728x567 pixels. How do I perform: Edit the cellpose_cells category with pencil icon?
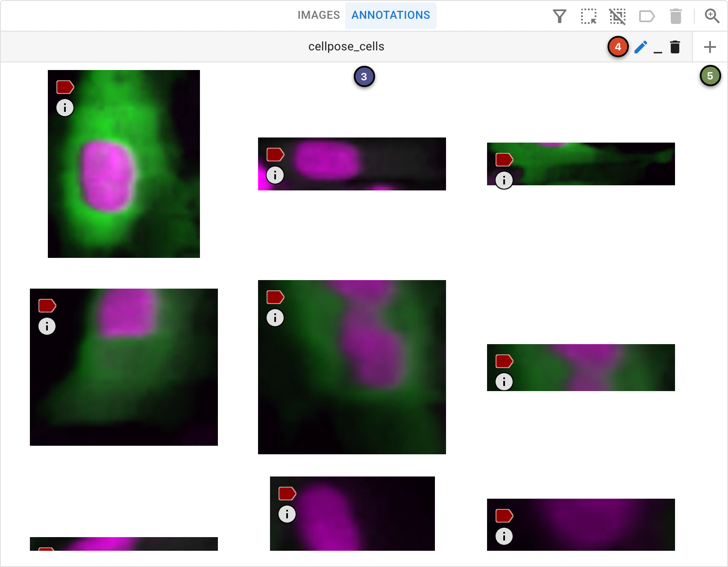641,47
